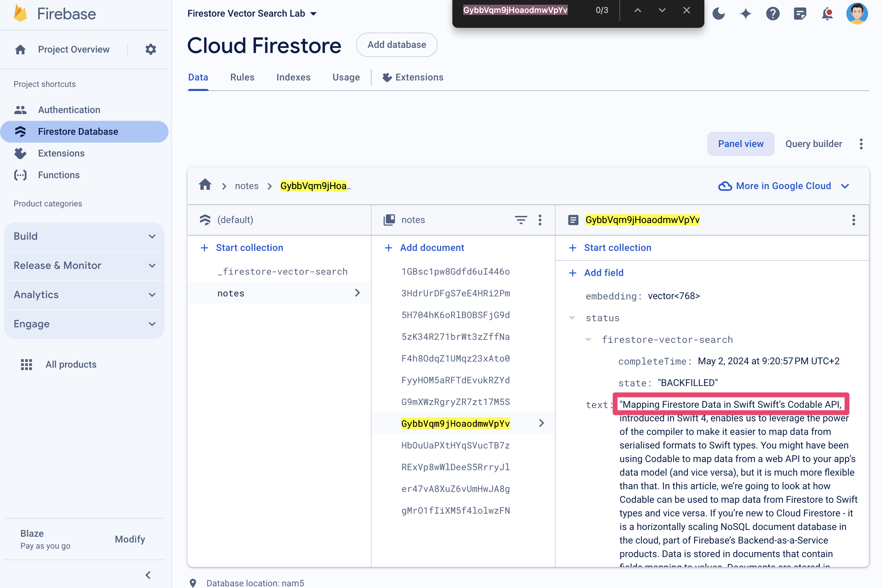Click the Firestore Database icon in sidebar
Viewport: 883px width, 588px height.
(x=20, y=131)
